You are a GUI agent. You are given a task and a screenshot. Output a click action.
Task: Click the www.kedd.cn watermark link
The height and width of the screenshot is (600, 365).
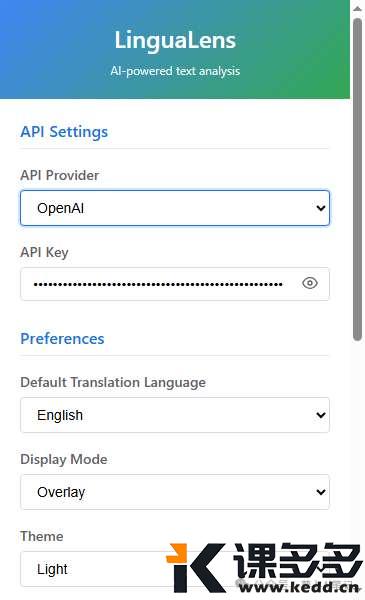point(299,587)
